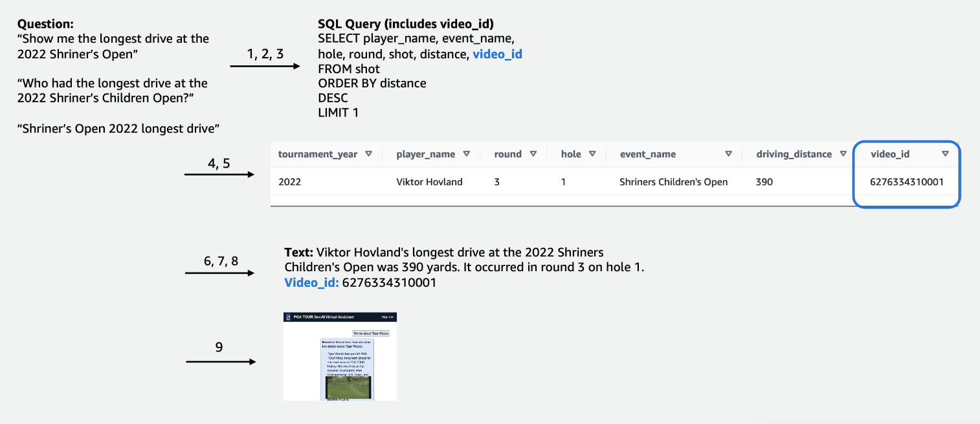The width and height of the screenshot is (980, 424).
Task: Click the golf video preview in thumbnail
Action: click(348, 387)
